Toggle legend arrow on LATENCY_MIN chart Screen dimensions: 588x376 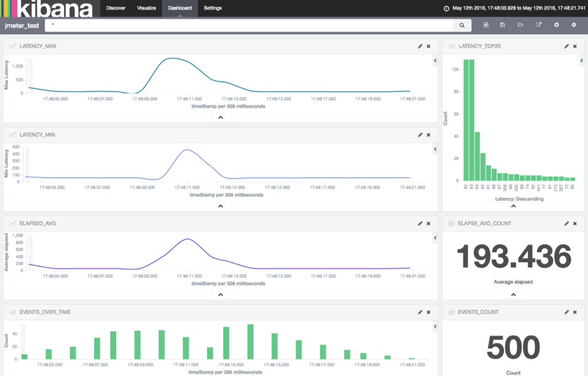point(435,149)
